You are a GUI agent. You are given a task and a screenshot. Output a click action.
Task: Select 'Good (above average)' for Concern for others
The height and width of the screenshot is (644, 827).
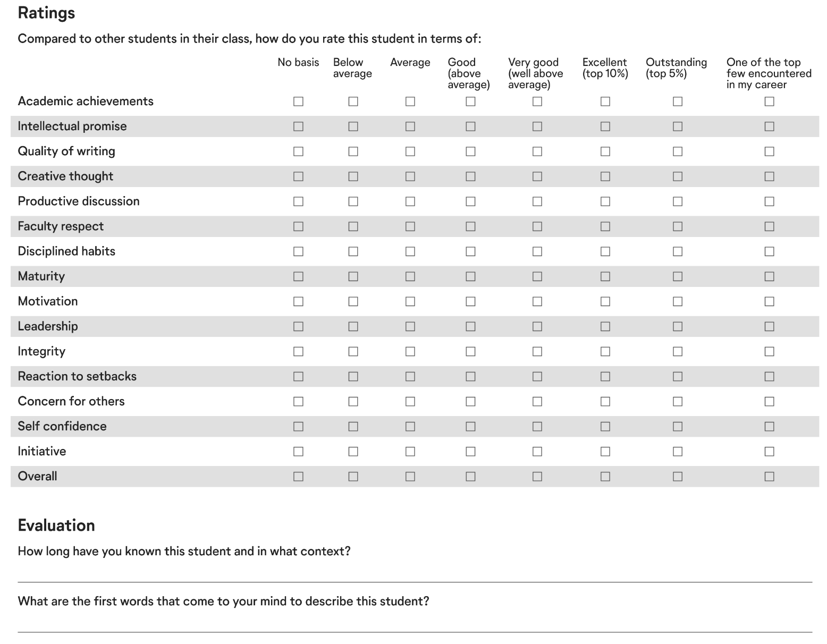(x=470, y=401)
